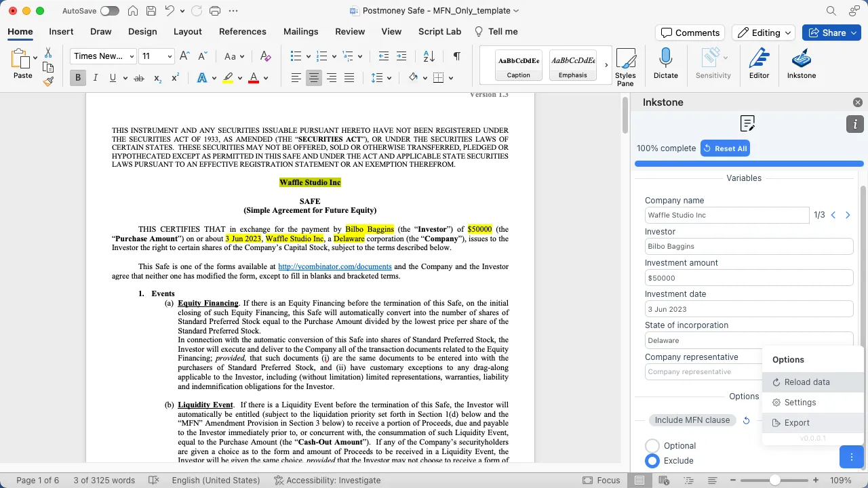Open Inkstone ribbon add-in
868x488 pixels.
tap(802, 64)
